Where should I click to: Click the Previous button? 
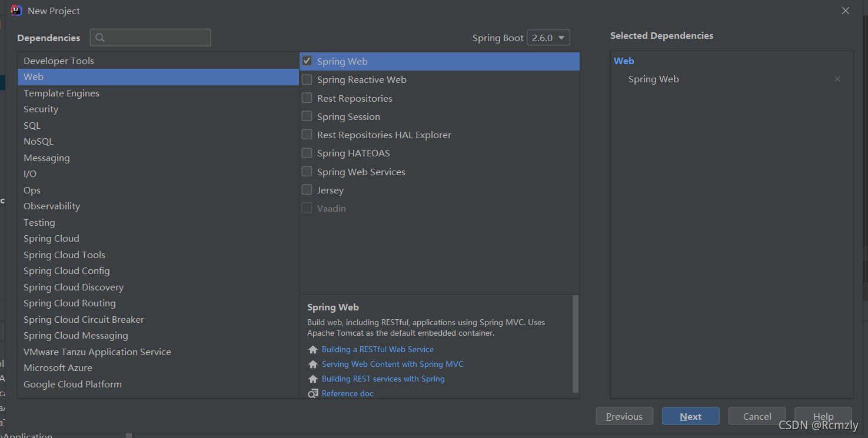[x=624, y=416]
